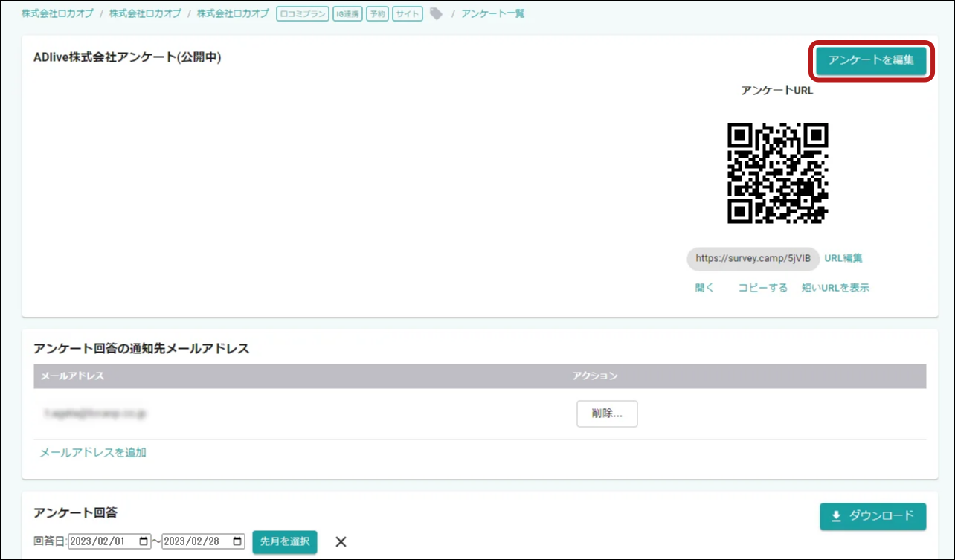This screenshot has width=955, height=560.
Task: Click the ADlive株式会社アンケート(公開中) title
Action: click(x=127, y=57)
